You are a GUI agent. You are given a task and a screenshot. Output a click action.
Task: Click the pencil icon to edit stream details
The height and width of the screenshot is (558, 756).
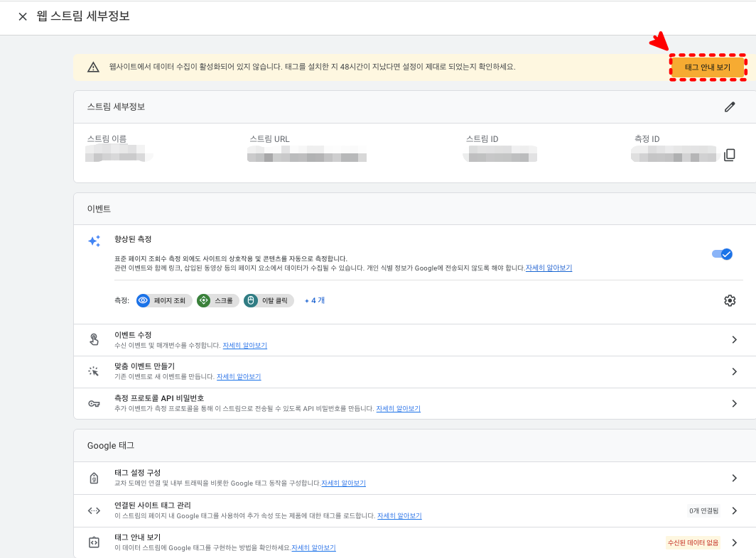[x=730, y=106]
